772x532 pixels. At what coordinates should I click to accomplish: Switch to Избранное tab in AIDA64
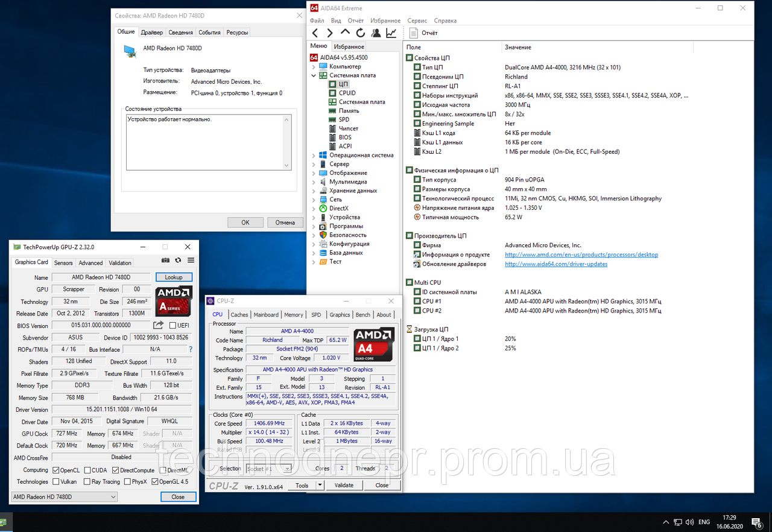pos(349,46)
